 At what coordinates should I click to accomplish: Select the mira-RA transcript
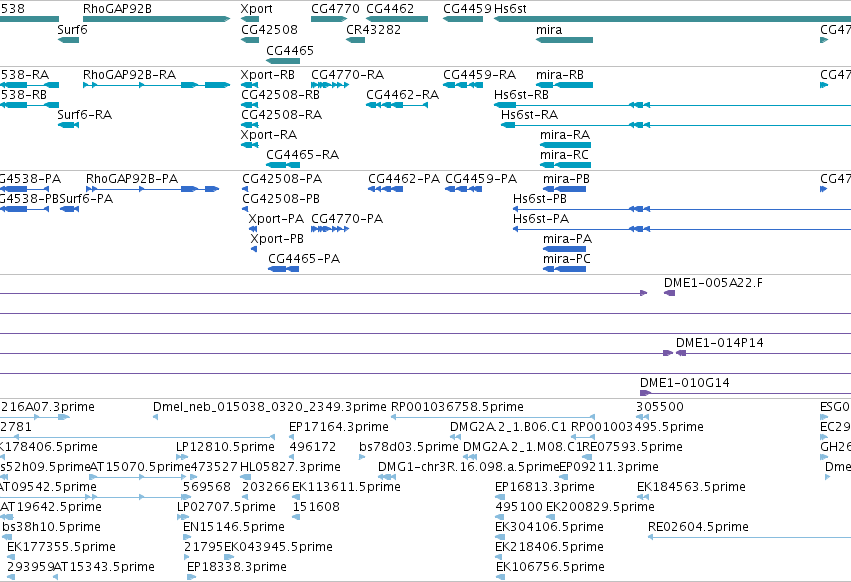[566, 145]
